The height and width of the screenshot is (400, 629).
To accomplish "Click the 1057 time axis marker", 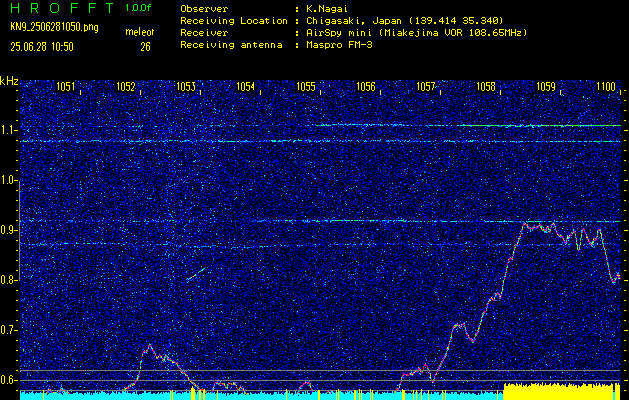I will [x=426, y=86].
